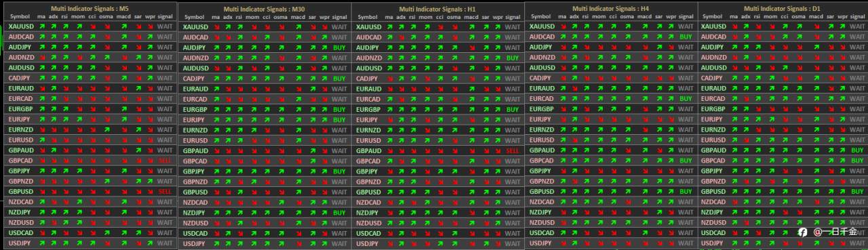868x250 pixels.
Task: Click the wpr arrow for GBPAUD in D1 panel
Action: 843,150
